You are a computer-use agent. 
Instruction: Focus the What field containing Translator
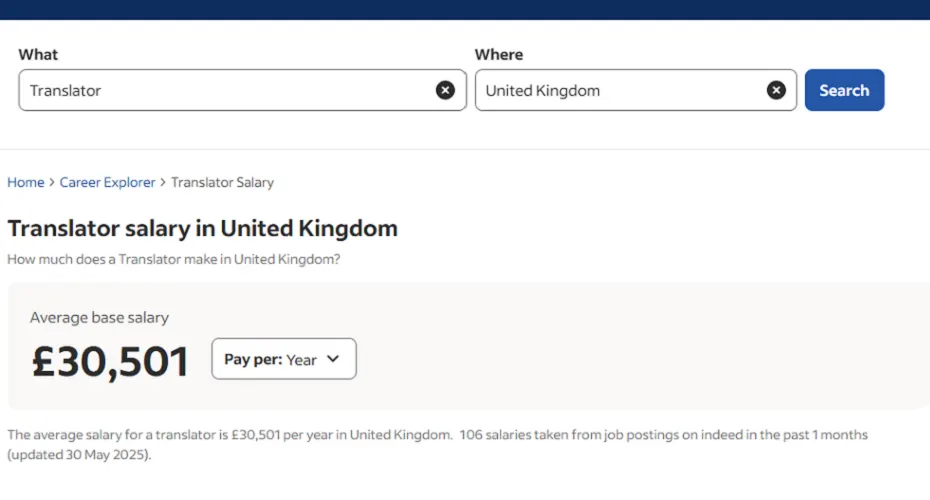pyautogui.click(x=225, y=90)
